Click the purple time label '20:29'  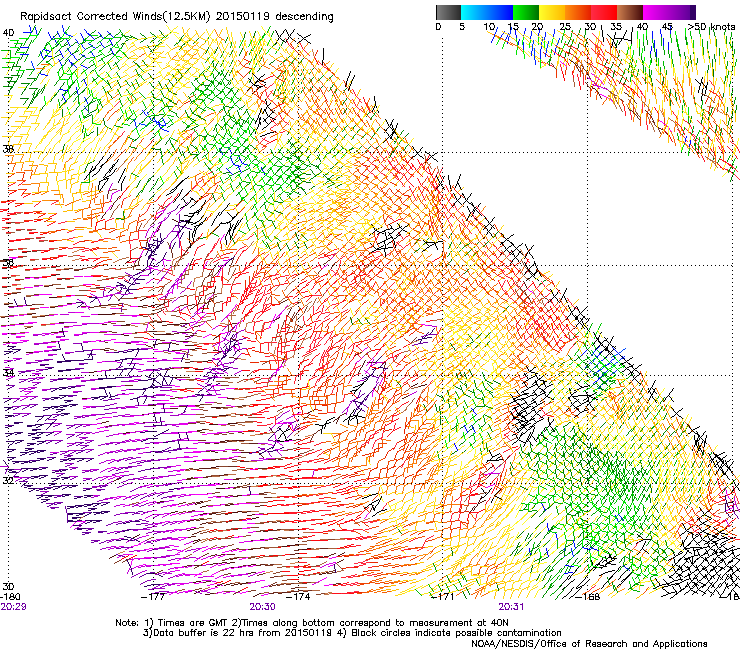(x=13, y=607)
